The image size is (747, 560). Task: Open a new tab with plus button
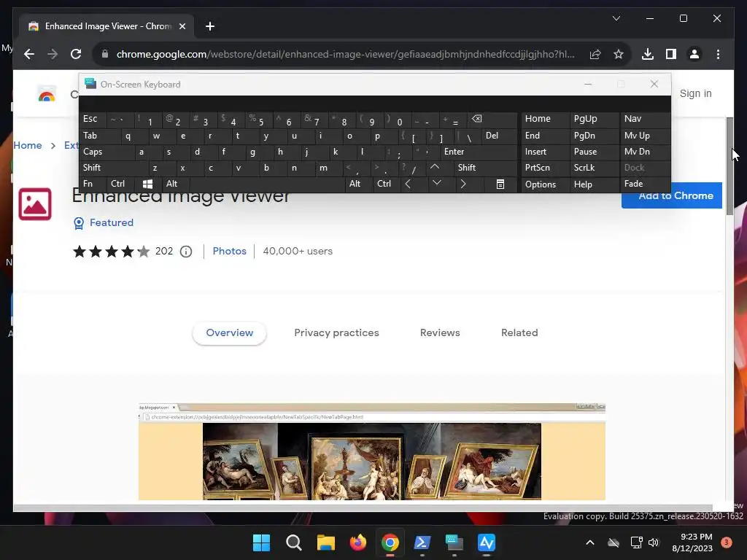click(x=210, y=26)
